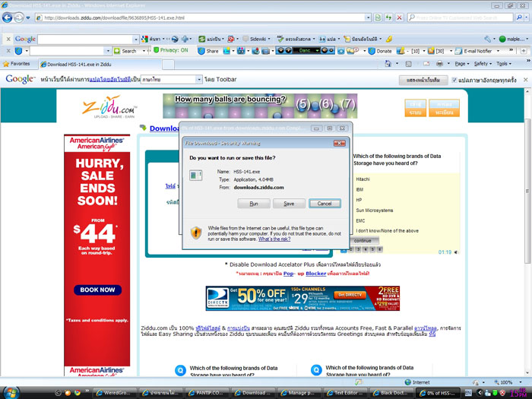532x399 pixels.
Task: Click the green Search button in second toolbar
Action: pos(125,51)
